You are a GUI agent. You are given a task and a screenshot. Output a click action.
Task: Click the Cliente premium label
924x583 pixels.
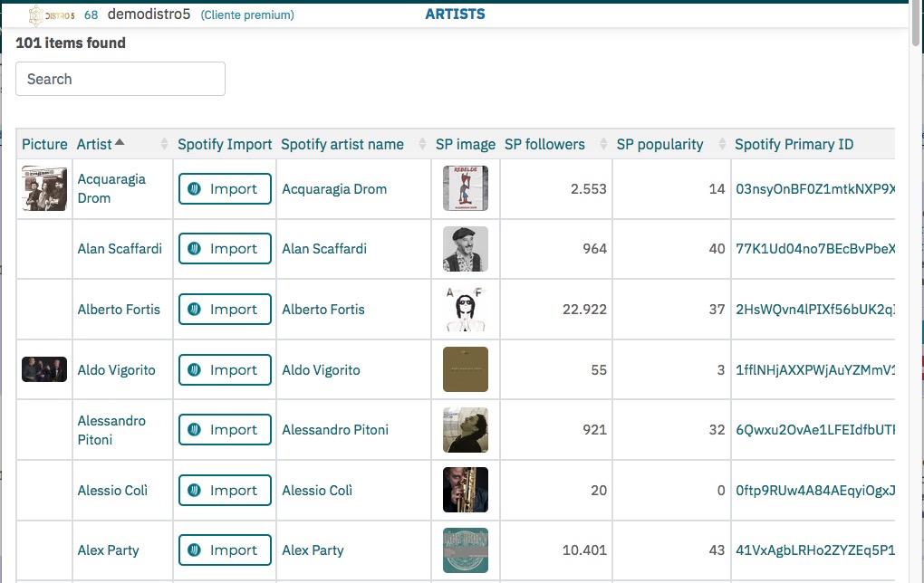pos(247,14)
